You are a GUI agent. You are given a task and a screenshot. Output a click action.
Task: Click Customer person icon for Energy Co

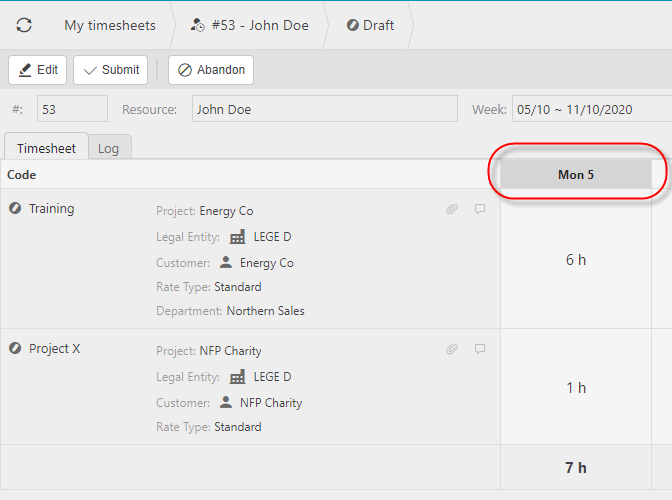[225, 263]
